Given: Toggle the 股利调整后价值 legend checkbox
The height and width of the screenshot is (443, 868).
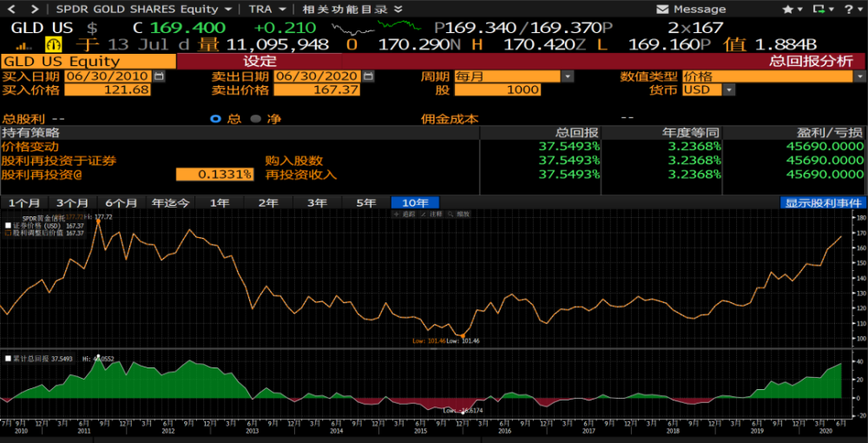Looking at the screenshot, I should click(x=8, y=233).
